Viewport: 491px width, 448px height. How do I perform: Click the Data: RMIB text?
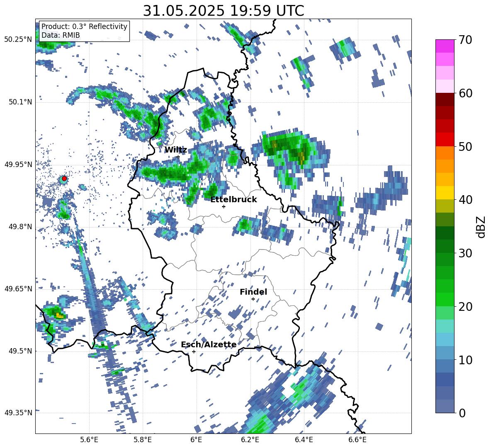click(x=61, y=35)
